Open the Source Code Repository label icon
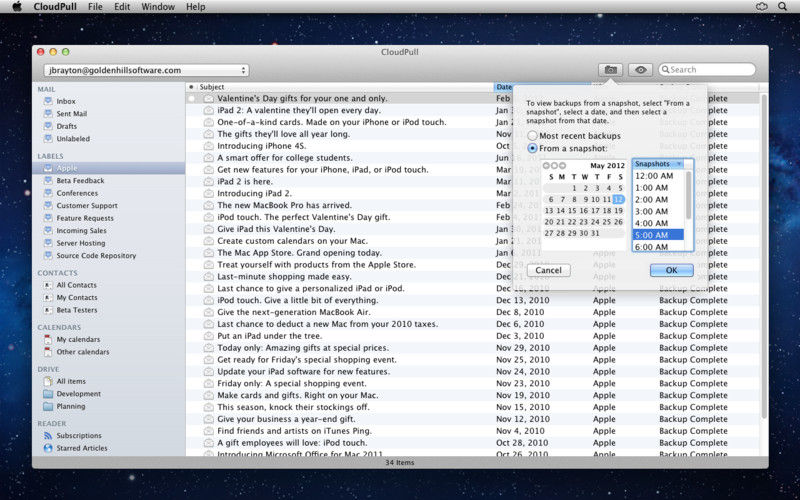 [x=48, y=255]
